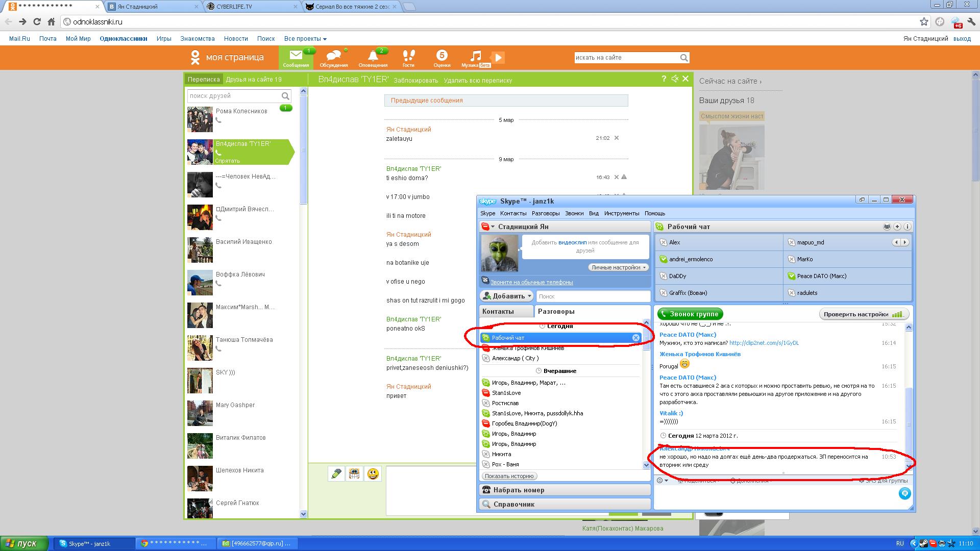Open the Инструменты menu in Skype
Viewport: 980px width, 551px height.
[621, 213]
